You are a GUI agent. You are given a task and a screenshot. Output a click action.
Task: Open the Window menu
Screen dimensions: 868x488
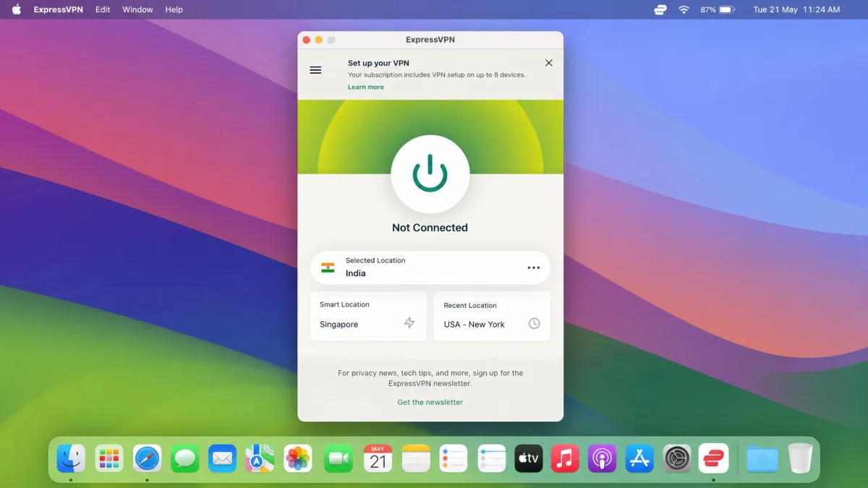pos(137,9)
